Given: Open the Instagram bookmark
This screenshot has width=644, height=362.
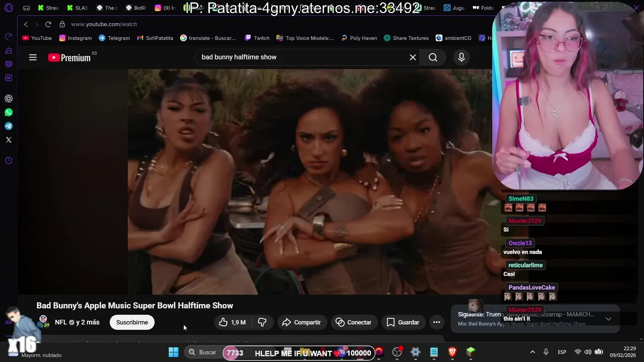Looking at the screenshot, I should click(x=75, y=38).
